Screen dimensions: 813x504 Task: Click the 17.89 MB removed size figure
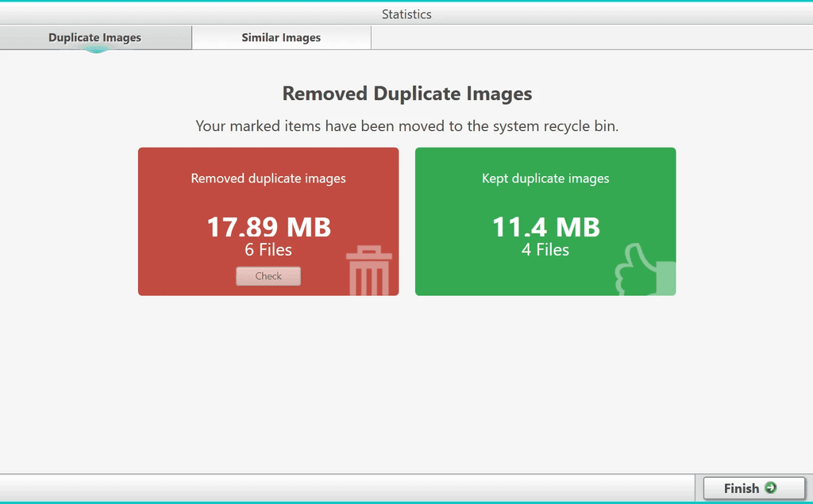click(x=268, y=227)
